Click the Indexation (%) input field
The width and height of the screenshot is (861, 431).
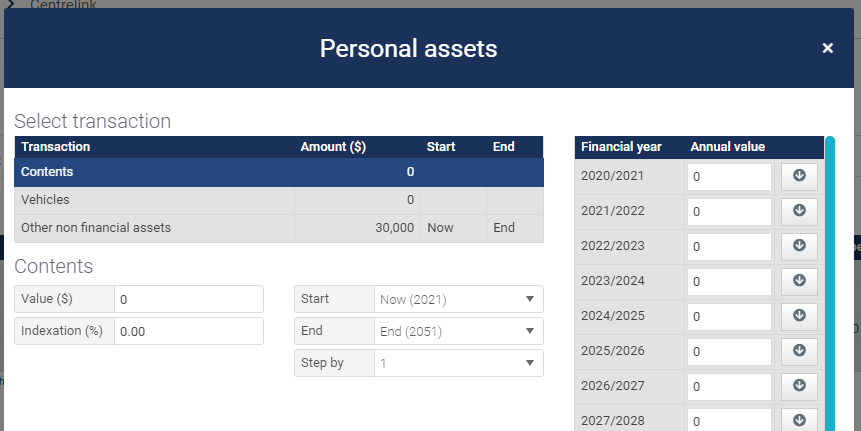click(x=189, y=331)
